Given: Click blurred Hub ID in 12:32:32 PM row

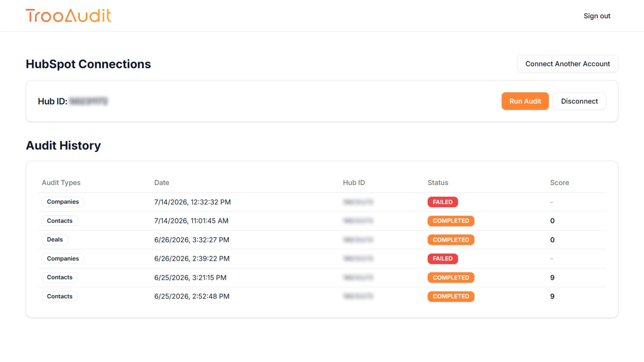Looking at the screenshot, I should 358,202.
